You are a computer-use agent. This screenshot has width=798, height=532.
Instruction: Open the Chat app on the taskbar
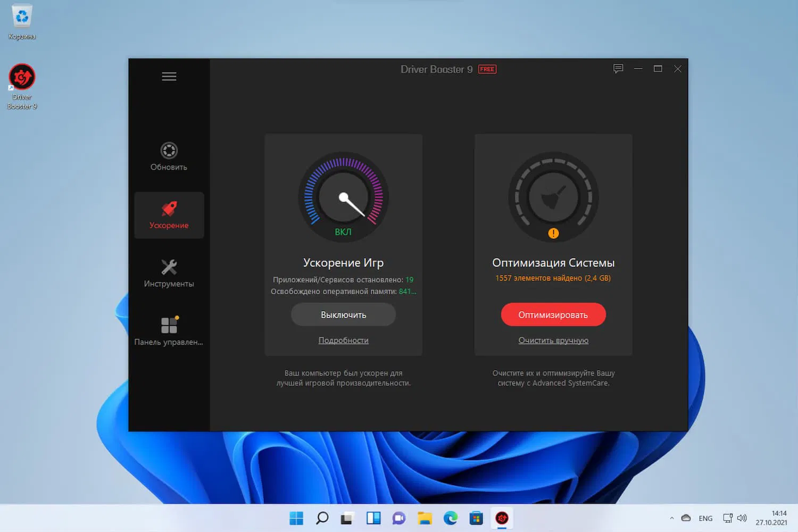point(399,518)
